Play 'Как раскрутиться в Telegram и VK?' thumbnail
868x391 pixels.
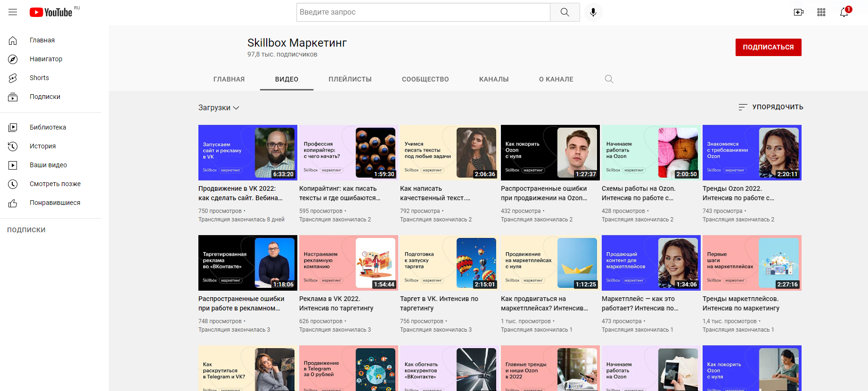(248, 368)
